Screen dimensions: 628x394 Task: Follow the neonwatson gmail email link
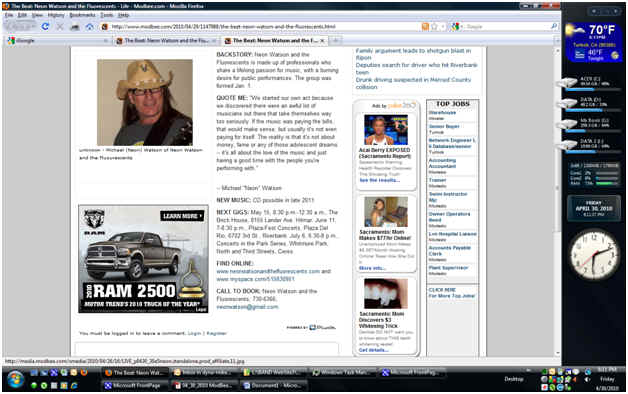point(247,307)
